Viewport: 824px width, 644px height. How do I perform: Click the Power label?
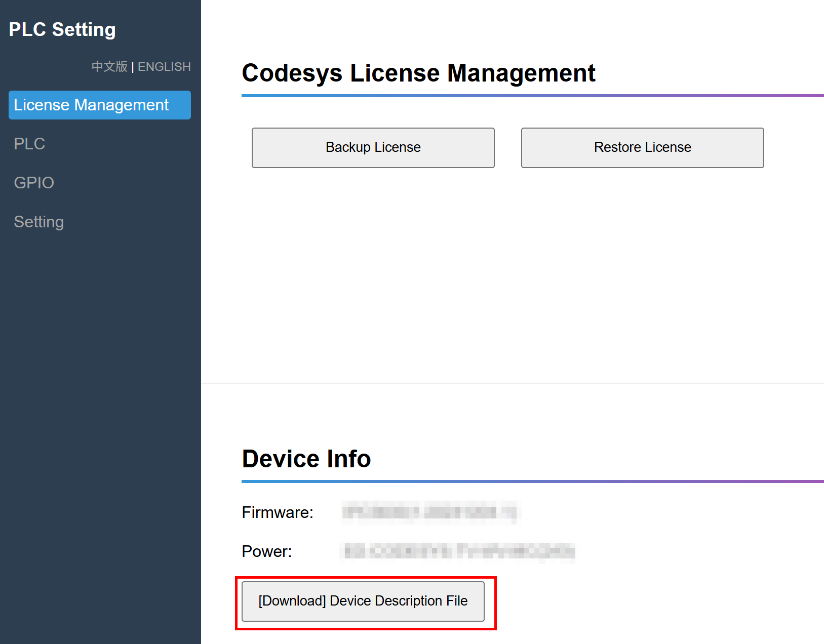tap(267, 551)
